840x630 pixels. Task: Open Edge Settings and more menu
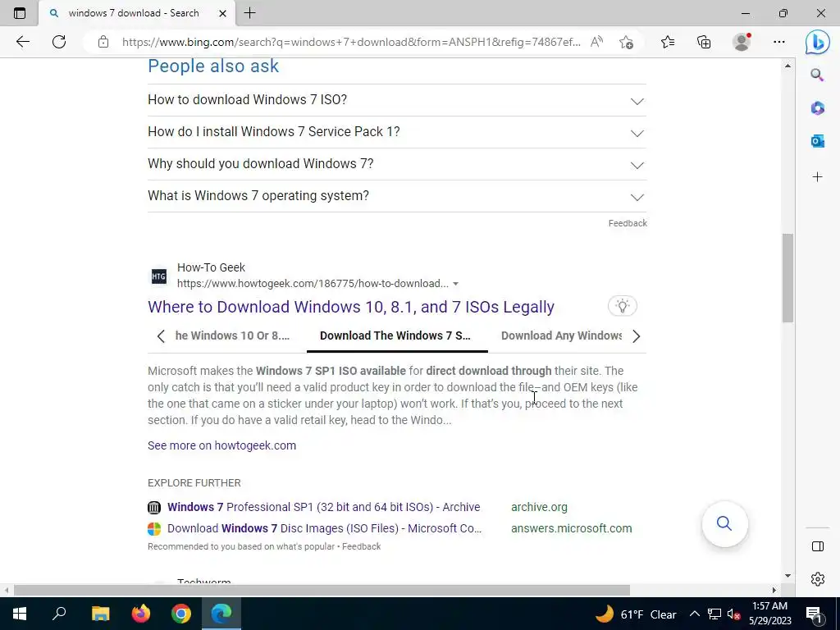[779, 42]
